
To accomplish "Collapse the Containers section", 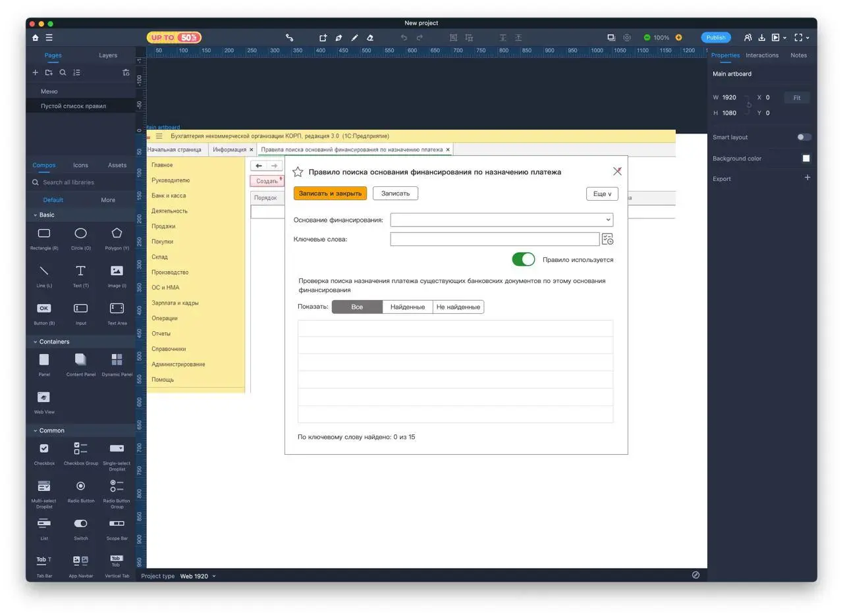I will pyautogui.click(x=35, y=342).
